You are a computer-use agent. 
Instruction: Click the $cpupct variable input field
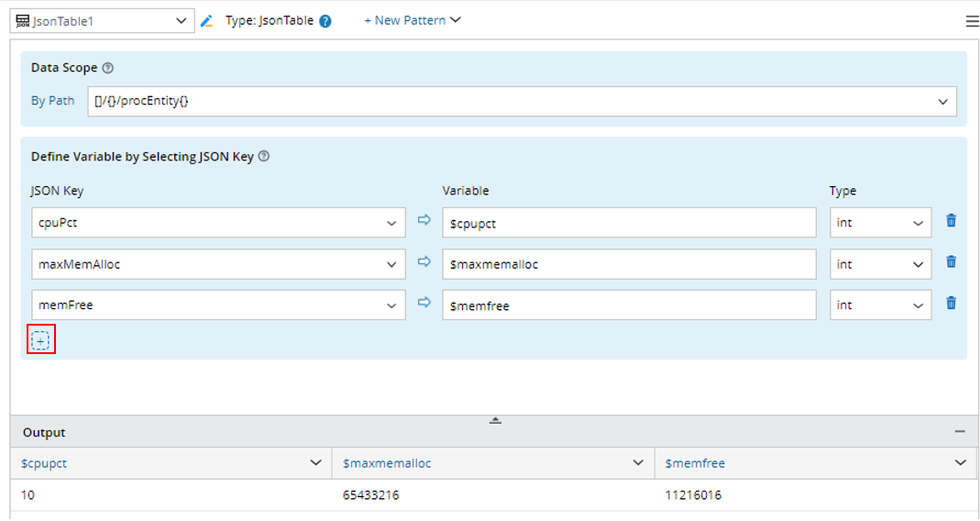tap(629, 223)
